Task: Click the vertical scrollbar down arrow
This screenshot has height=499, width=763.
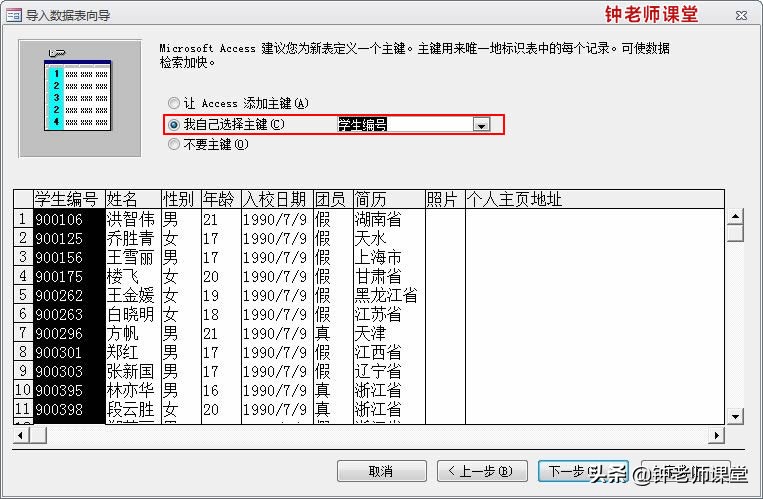Action: pos(735,416)
